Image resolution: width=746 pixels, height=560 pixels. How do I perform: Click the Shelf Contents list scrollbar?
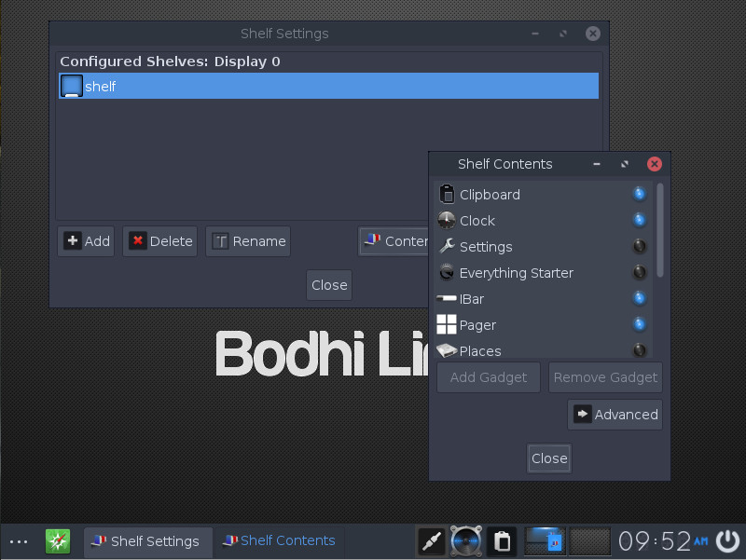click(660, 230)
